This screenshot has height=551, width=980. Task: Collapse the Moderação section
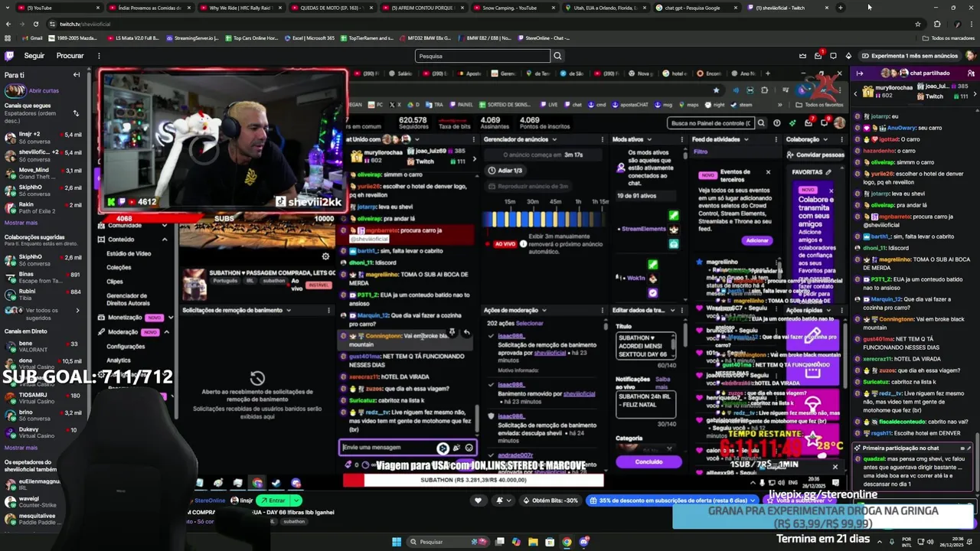[166, 332]
